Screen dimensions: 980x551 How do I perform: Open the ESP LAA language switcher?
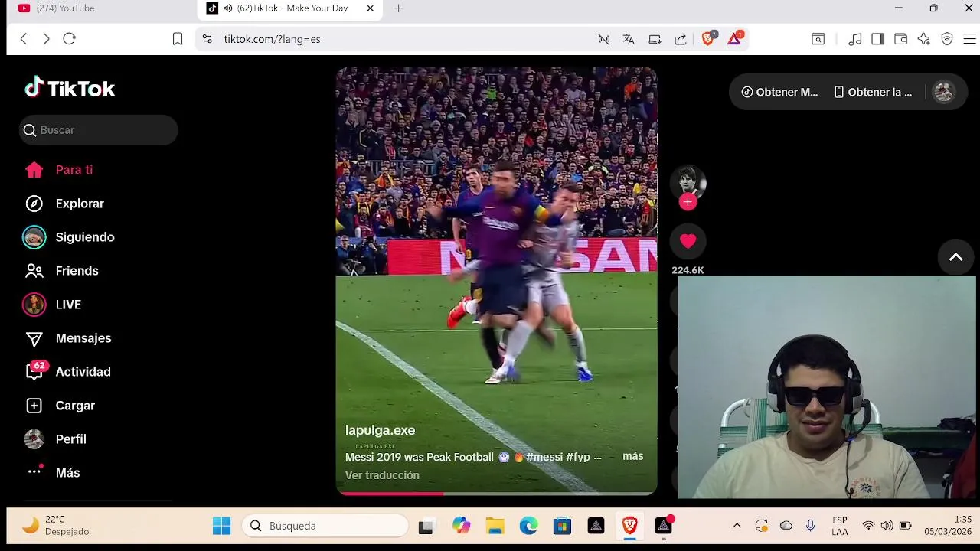840,526
